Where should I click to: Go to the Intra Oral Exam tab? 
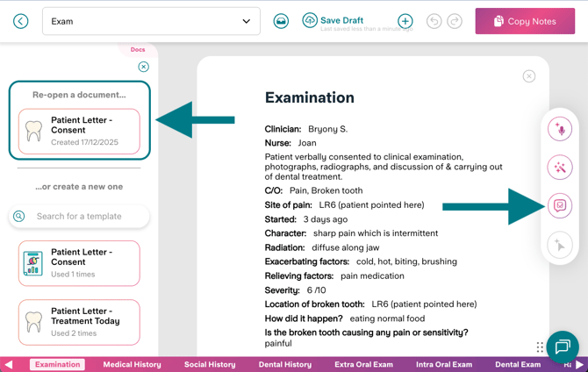pos(442,364)
